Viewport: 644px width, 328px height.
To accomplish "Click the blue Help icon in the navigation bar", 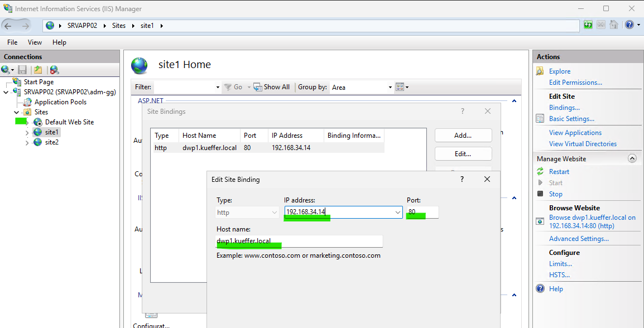I will 629,25.
